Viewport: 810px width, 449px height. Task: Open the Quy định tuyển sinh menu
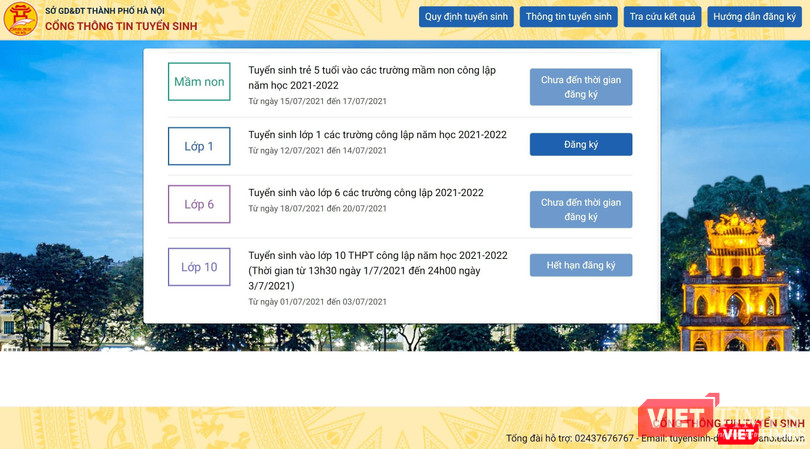pos(466,17)
